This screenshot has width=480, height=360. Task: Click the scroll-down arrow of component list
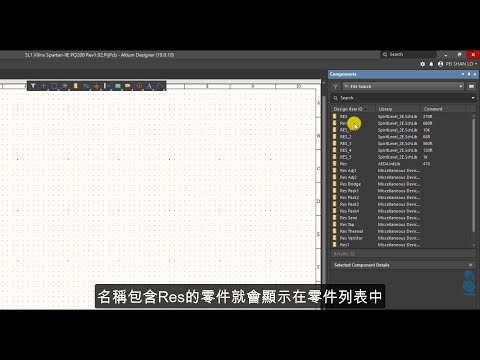(474, 245)
